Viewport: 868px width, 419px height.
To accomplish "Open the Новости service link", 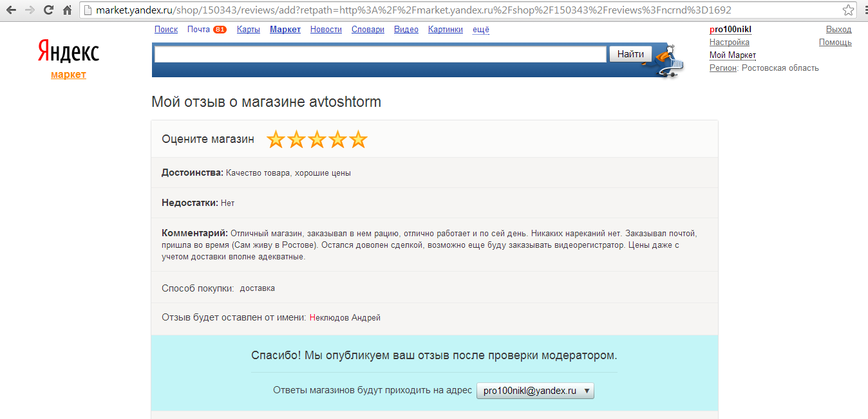I will (326, 30).
